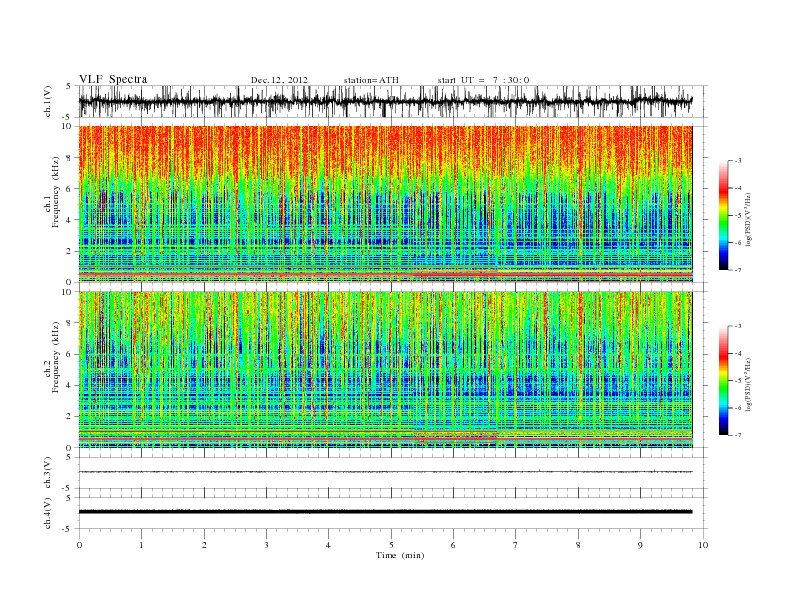Click the "7" tick on time axis

tap(516, 545)
